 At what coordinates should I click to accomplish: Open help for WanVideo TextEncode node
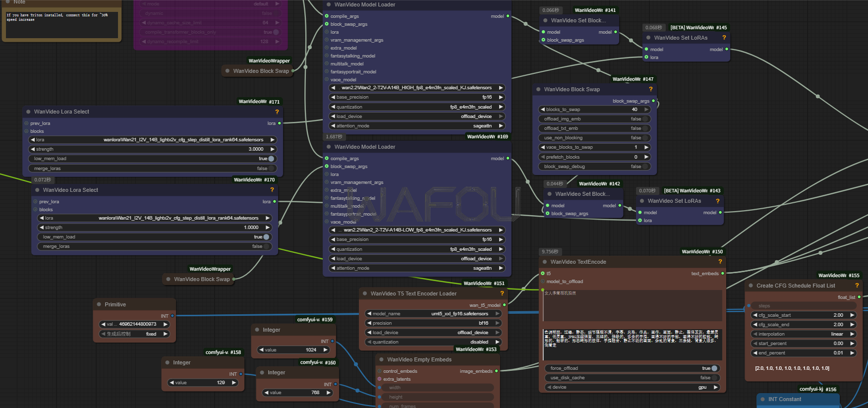coord(720,262)
